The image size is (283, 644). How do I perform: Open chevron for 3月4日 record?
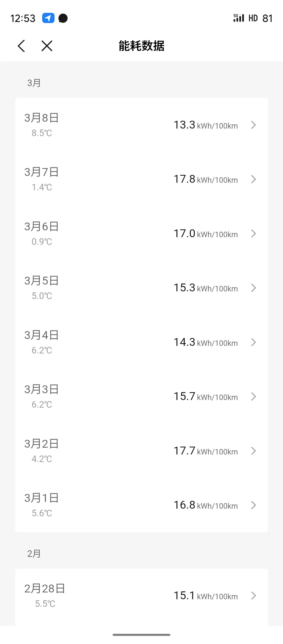[253, 342]
